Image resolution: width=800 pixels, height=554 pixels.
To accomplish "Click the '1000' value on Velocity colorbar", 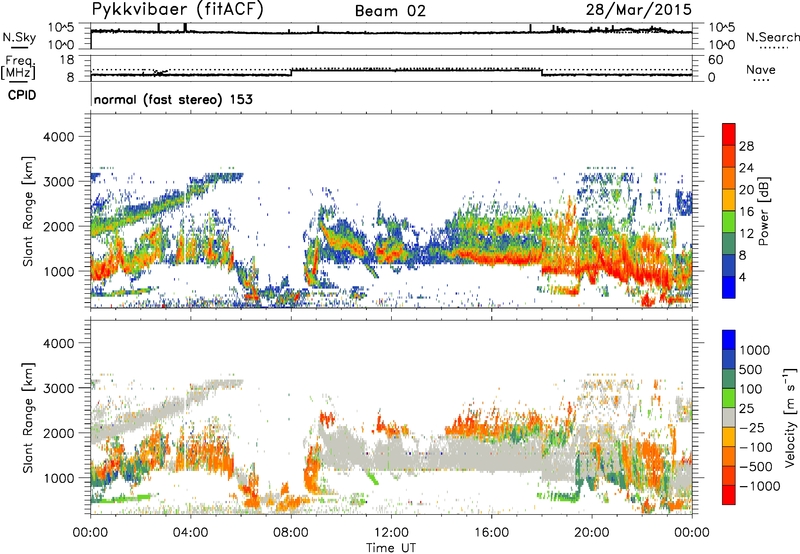I will coord(755,350).
